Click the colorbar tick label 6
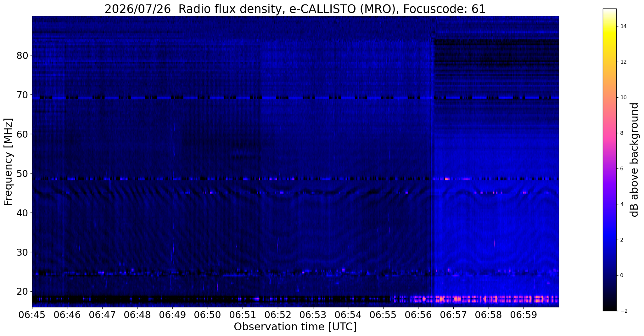 (621, 169)
